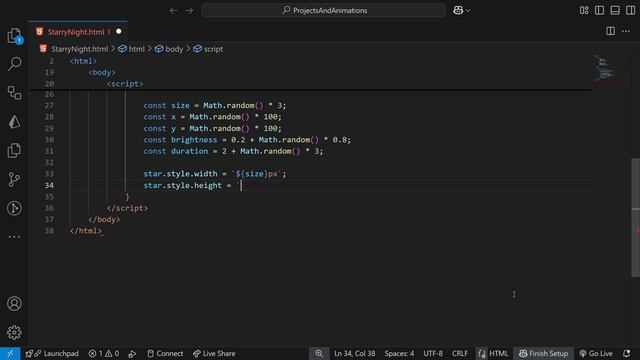
Task: Change indentation via Spaces: 4
Action: click(x=399, y=353)
